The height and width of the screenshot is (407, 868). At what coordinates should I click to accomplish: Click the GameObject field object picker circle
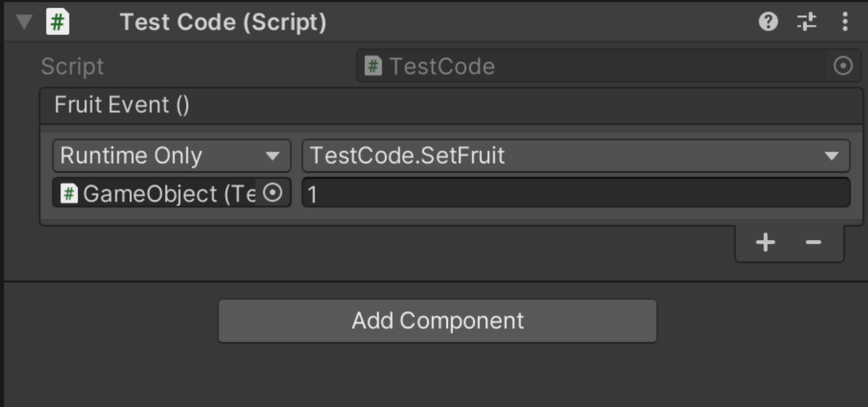[273, 192]
